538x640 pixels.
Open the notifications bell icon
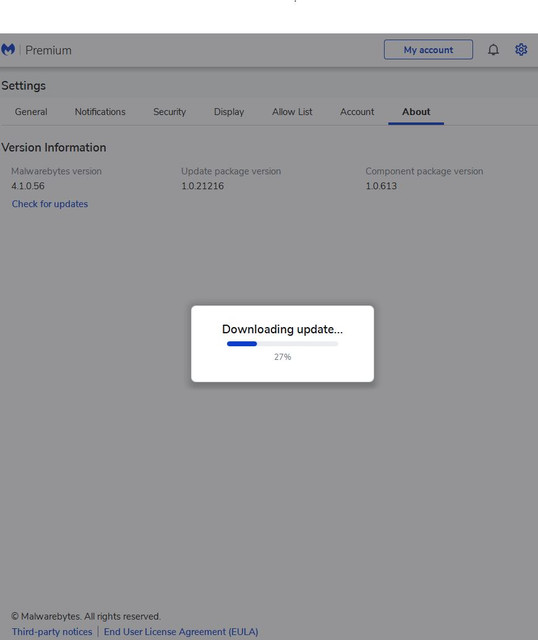point(493,50)
